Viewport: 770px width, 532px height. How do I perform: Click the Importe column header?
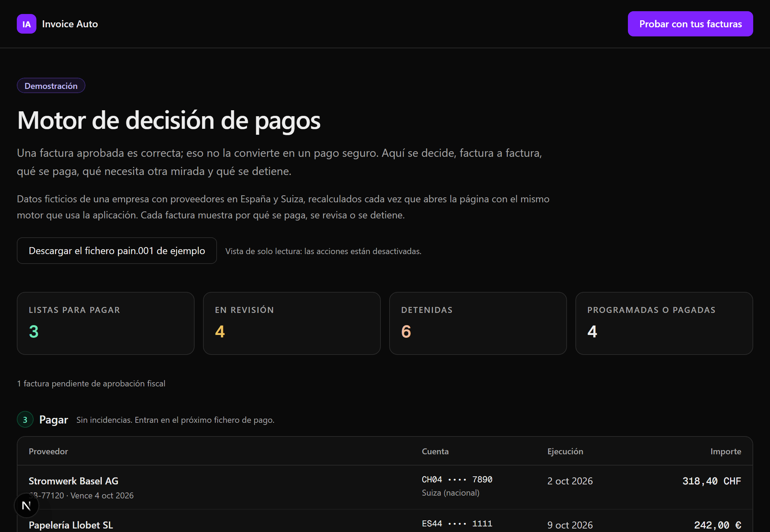point(726,451)
